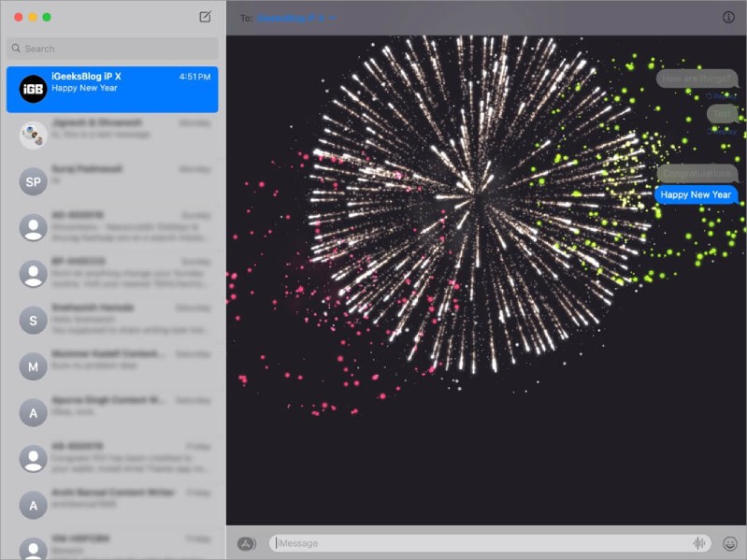This screenshot has width=747, height=560.
Task: Open the emoji picker smiley icon
Action: 729,543
